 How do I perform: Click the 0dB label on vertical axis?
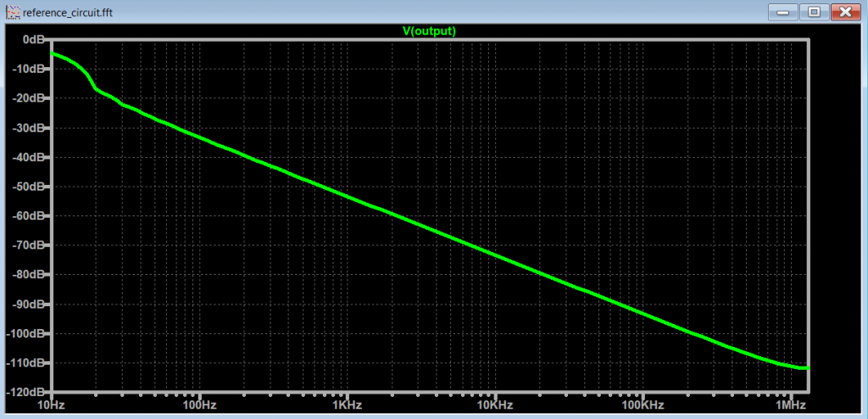pos(33,40)
